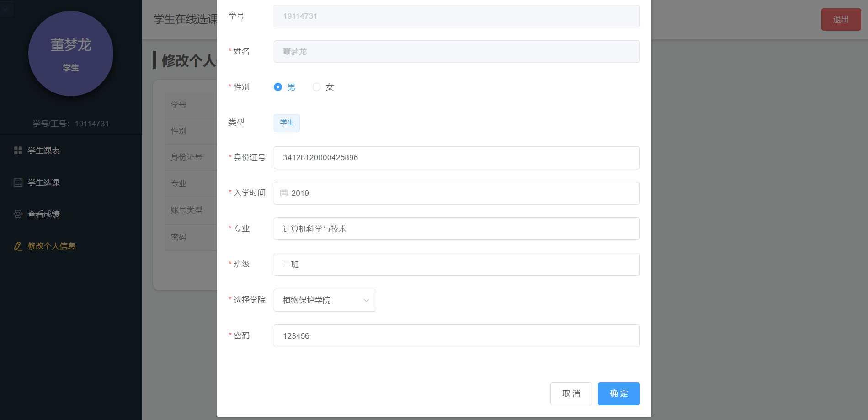Click the gear icon beside 查看成绩

(18, 214)
